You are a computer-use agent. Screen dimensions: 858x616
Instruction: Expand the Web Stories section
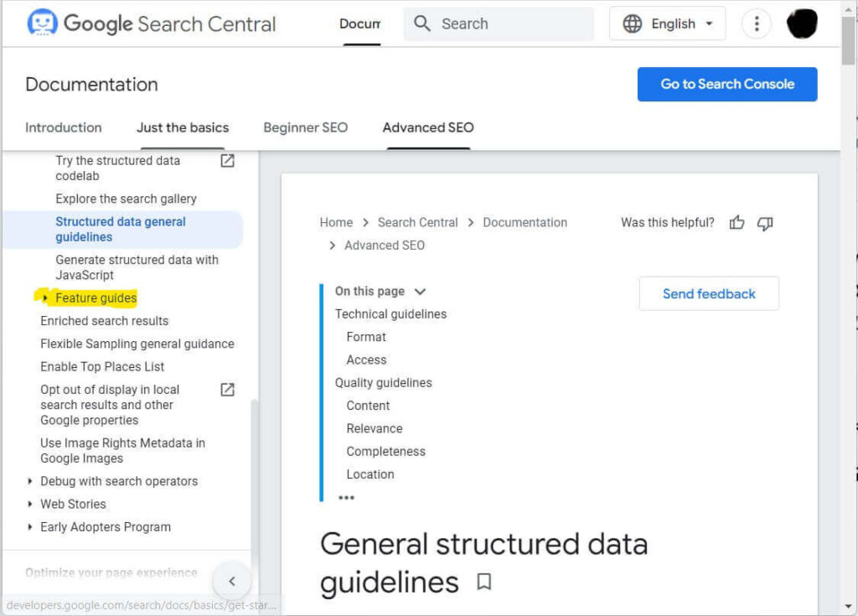(x=29, y=504)
